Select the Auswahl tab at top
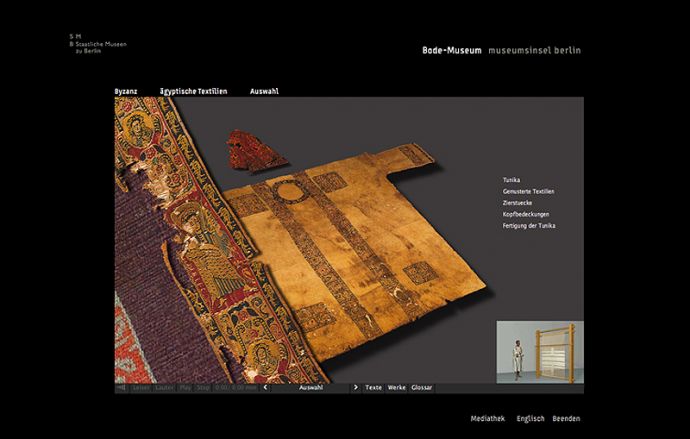This screenshot has height=439, width=690. coord(264,91)
